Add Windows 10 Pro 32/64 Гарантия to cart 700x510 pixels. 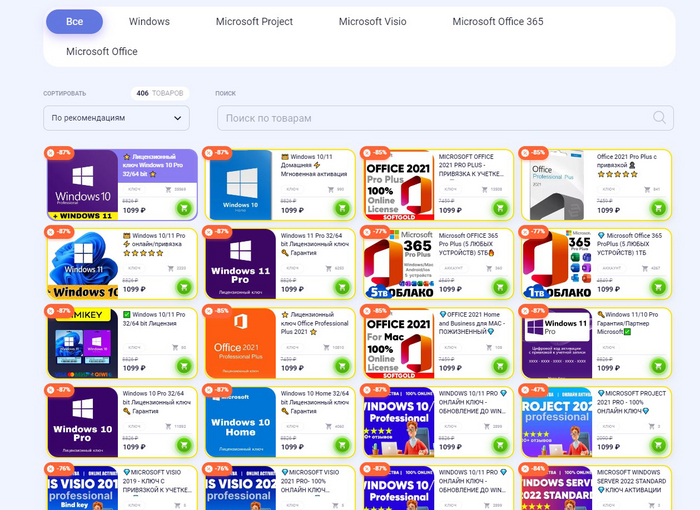click(x=184, y=445)
